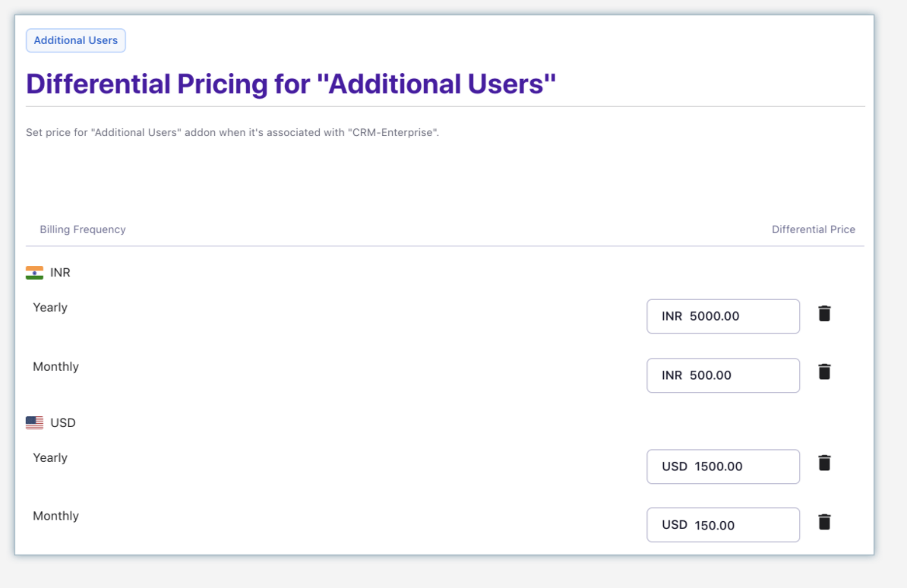Click the INR 500.00 price field
The height and width of the screenshot is (588, 907).
(722, 375)
